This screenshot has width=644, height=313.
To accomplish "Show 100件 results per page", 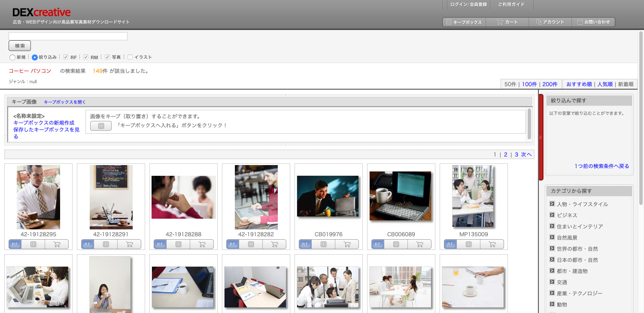I will coord(529,84).
